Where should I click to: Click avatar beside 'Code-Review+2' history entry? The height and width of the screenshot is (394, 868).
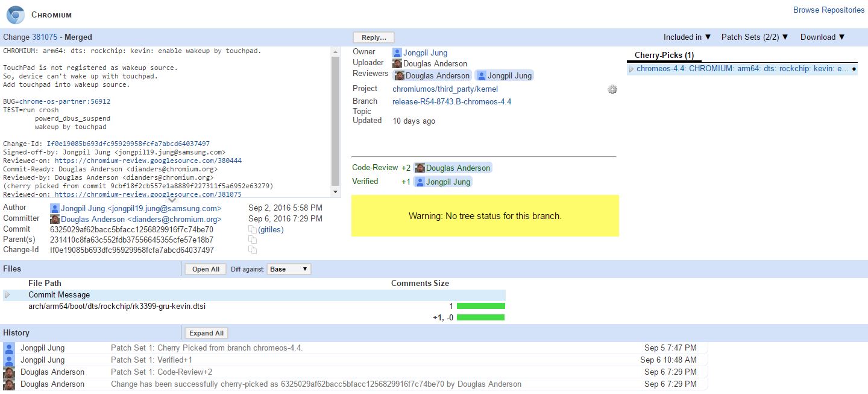coord(9,372)
